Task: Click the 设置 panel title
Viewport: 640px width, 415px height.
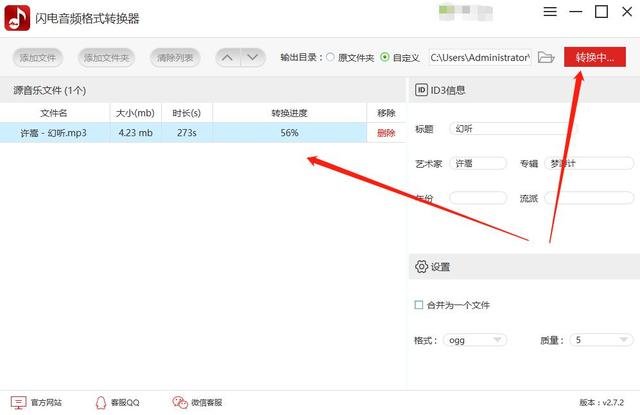Action: coord(440,267)
